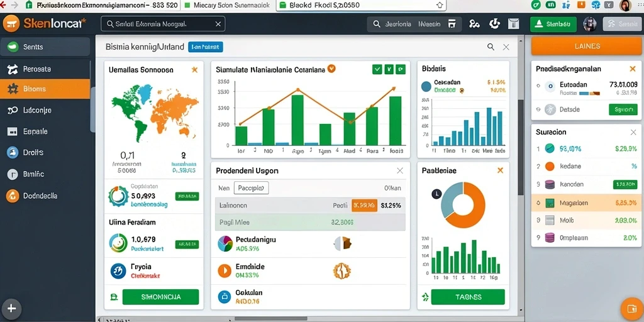Viewport: 644px width, 322px height.
Task: Select the Eutoadan radio option
Action: coord(538,86)
